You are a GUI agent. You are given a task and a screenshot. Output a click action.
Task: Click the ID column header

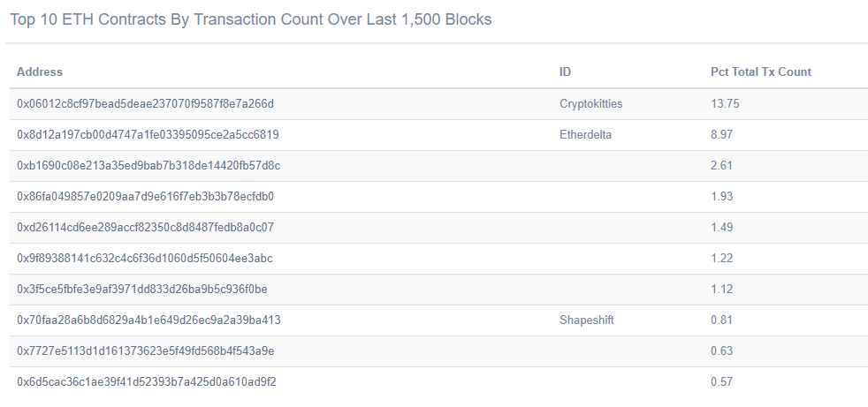[x=566, y=72]
